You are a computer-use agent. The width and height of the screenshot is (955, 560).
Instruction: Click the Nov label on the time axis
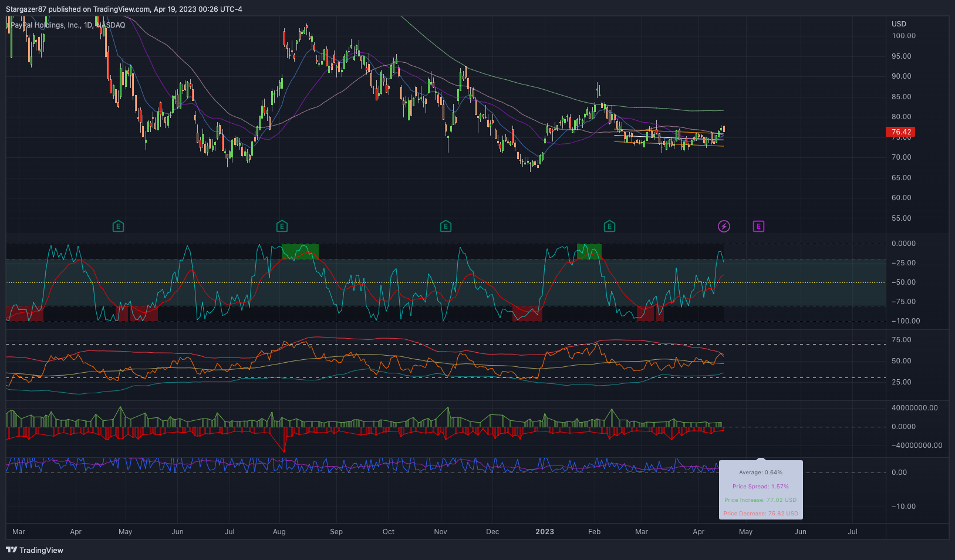[441, 532]
